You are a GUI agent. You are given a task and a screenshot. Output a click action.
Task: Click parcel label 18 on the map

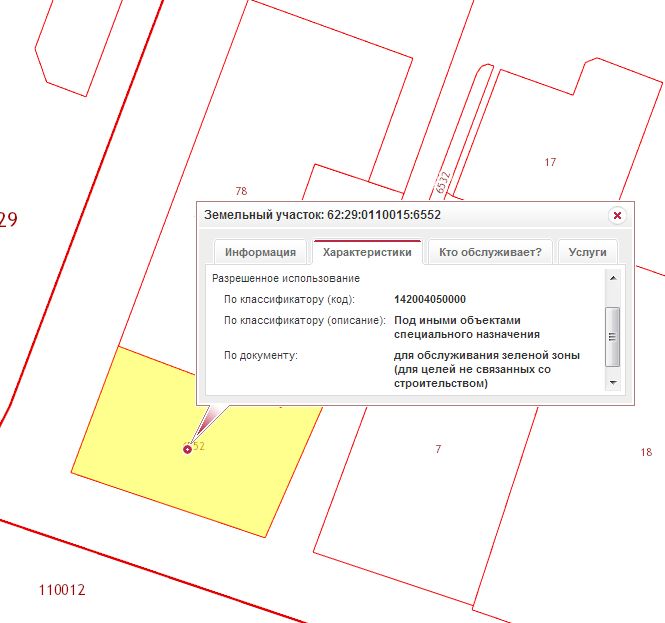[645, 452]
